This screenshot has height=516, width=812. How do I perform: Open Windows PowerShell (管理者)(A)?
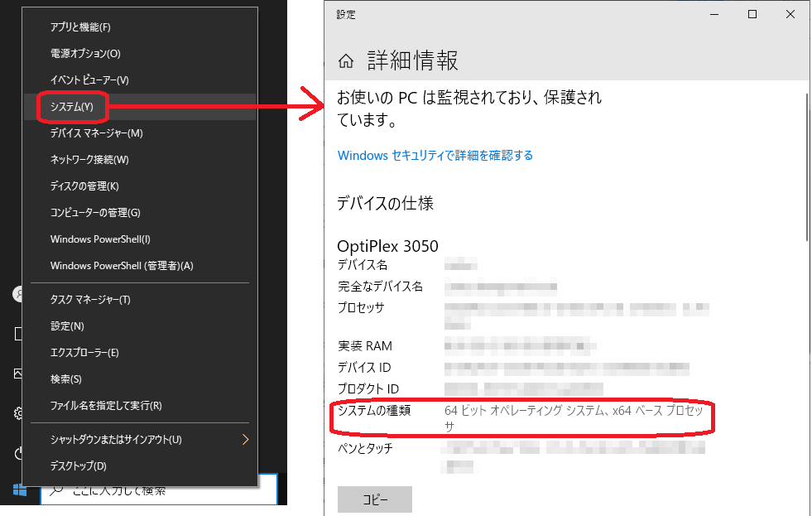121,266
